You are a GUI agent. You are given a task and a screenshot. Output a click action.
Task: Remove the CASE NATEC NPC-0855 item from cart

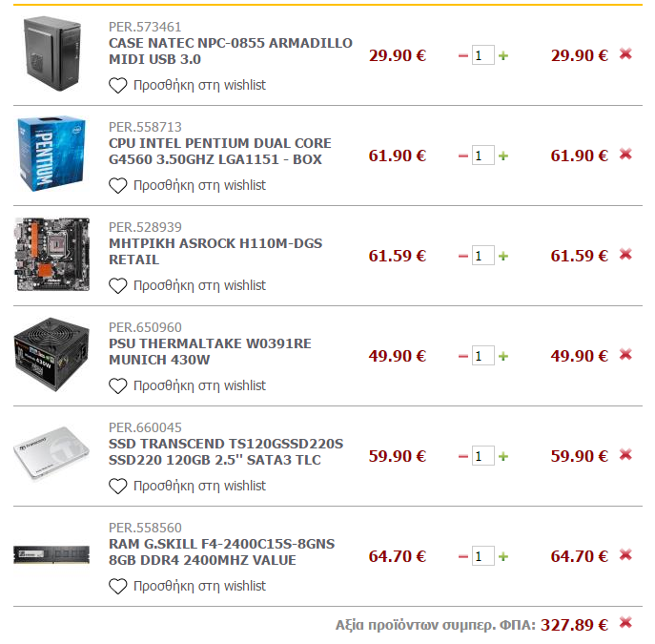[625, 54]
